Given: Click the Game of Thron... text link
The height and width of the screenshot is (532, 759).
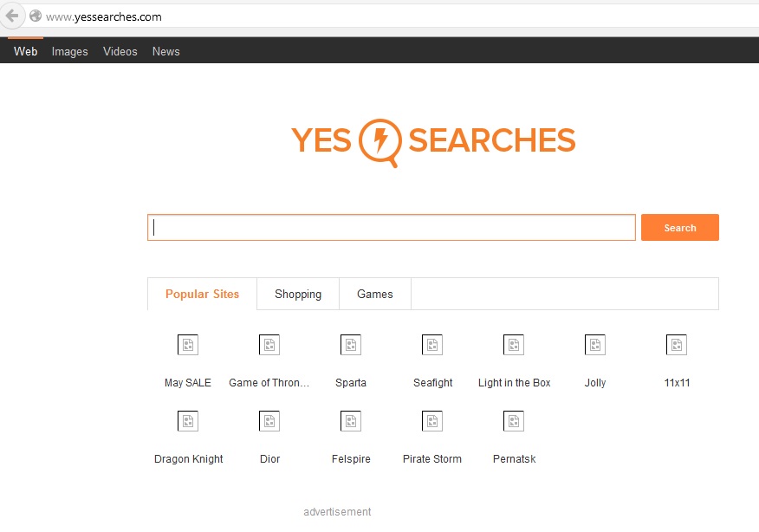Looking at the screenshot, I should pos(269,383).
